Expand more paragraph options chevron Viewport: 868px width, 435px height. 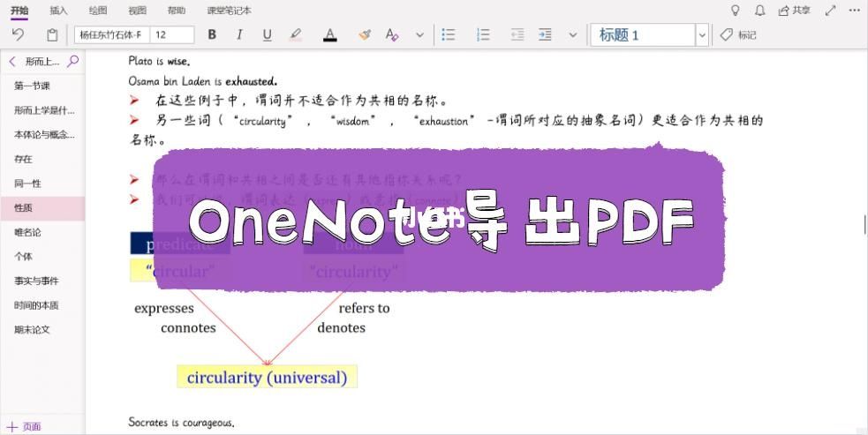pyautogui.click(x=573, y=35)
